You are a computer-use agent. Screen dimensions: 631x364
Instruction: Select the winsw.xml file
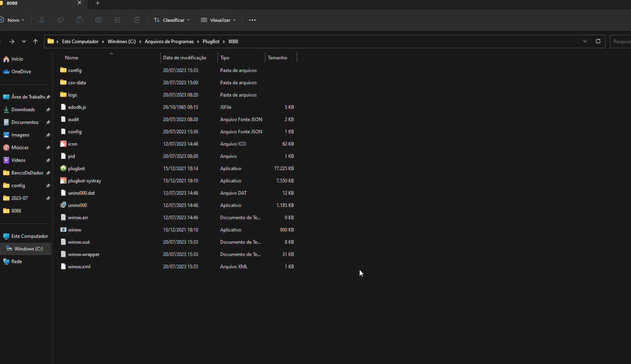point(79,267)
